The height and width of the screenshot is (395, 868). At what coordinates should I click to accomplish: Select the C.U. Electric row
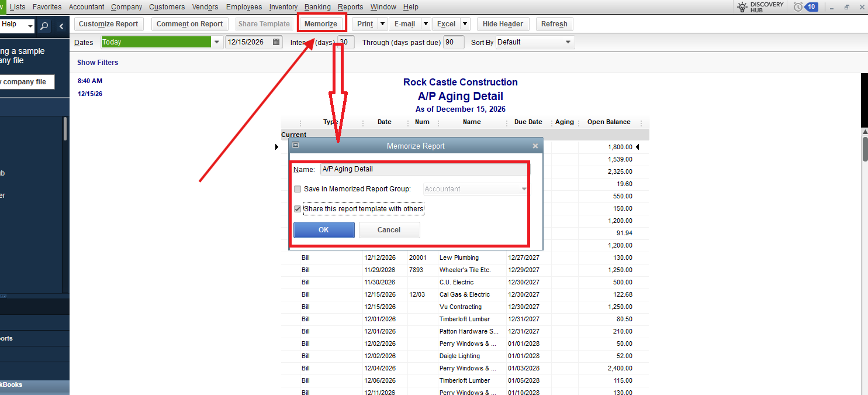pyautogui.click(x=465, y=282)
